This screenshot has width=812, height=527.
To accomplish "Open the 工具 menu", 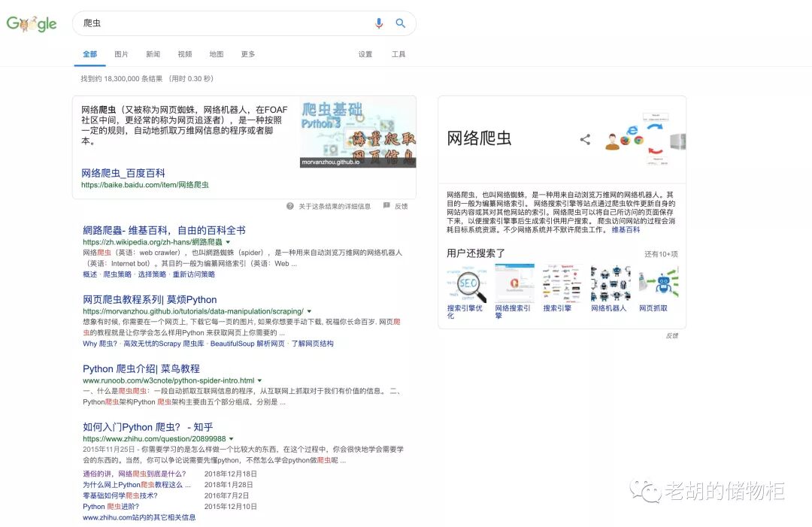I will 399,54.
